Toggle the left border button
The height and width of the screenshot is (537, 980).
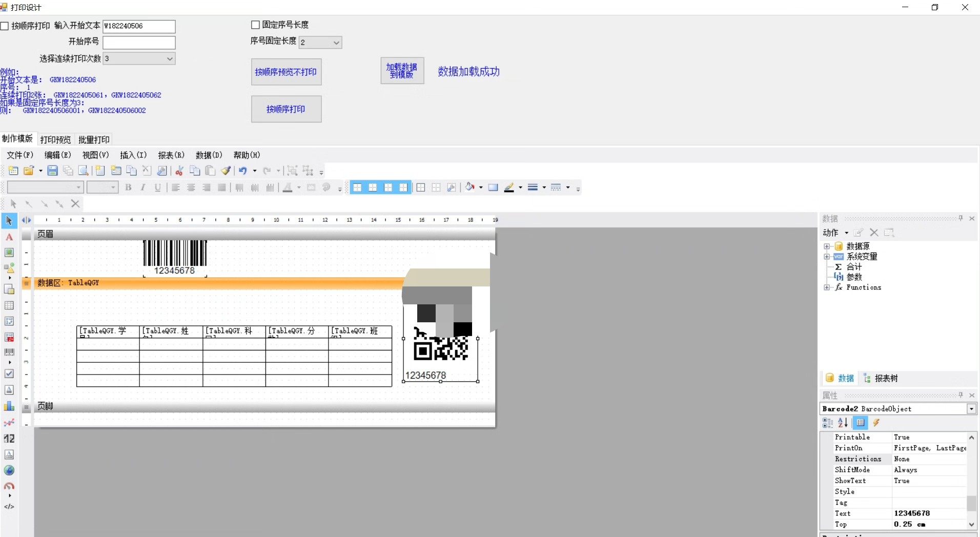388,188
